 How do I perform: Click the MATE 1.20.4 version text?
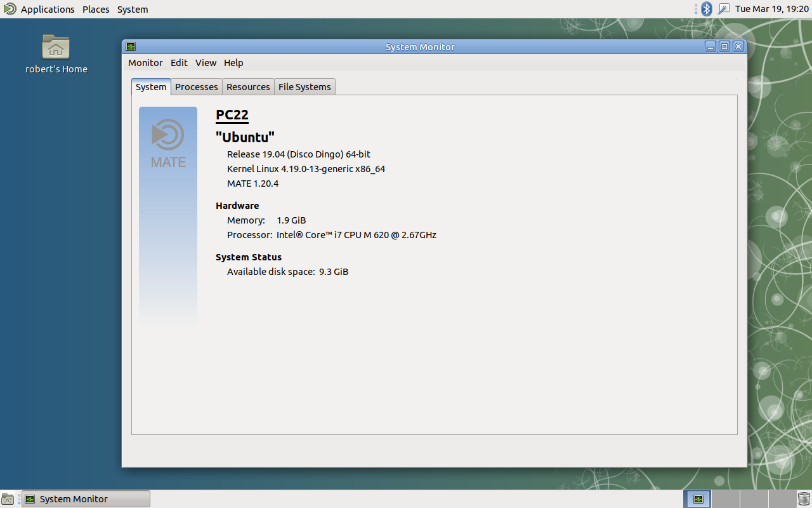[253, 184]
